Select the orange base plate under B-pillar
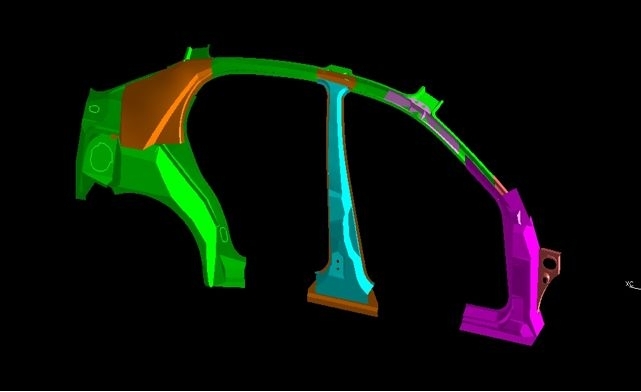 click(343, 303)
